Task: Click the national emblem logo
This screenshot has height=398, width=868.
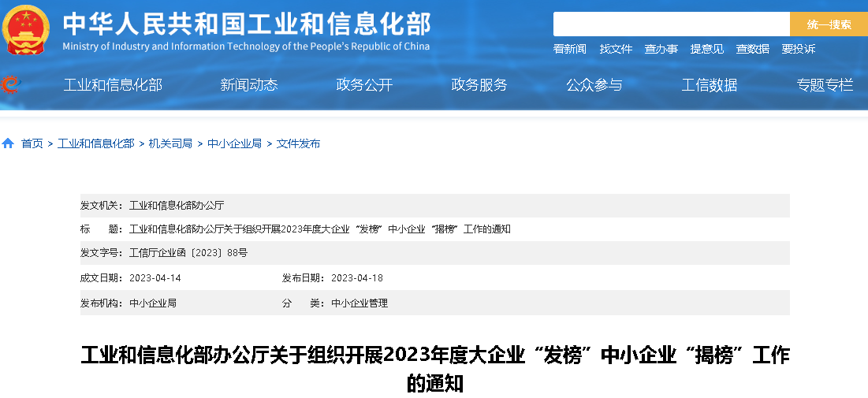Action: (x=25, y=30)
